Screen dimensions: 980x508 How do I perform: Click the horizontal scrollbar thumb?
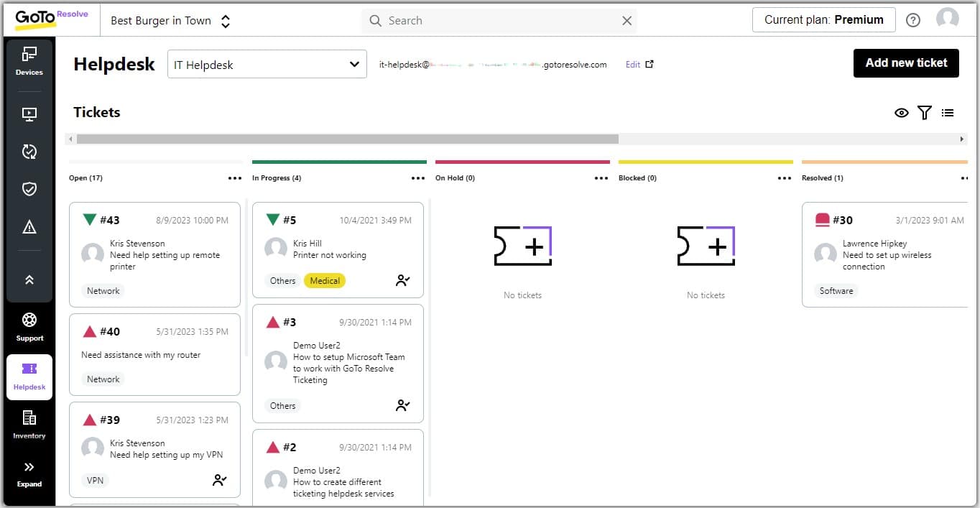(x=348, y=139)
